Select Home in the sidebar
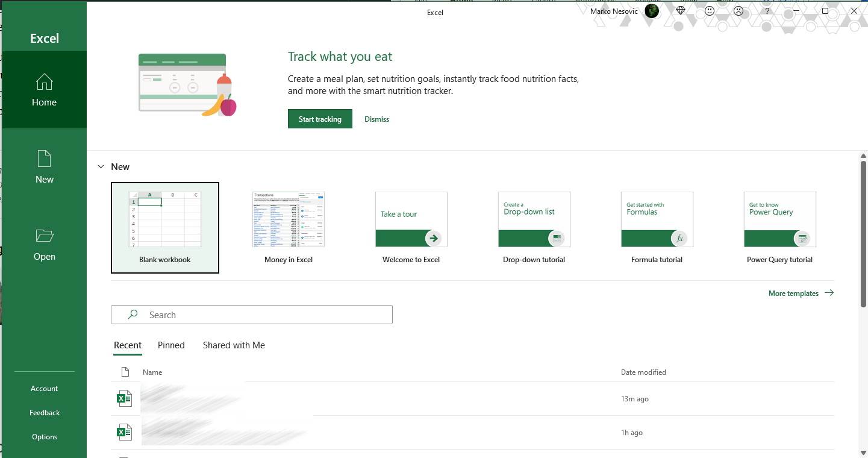This screenshot has height=458, width=868. tap(44, 90)
